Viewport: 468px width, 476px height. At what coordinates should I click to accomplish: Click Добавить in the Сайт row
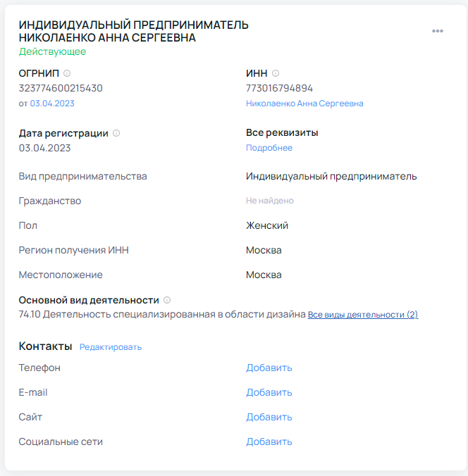(x=269, y=417)
